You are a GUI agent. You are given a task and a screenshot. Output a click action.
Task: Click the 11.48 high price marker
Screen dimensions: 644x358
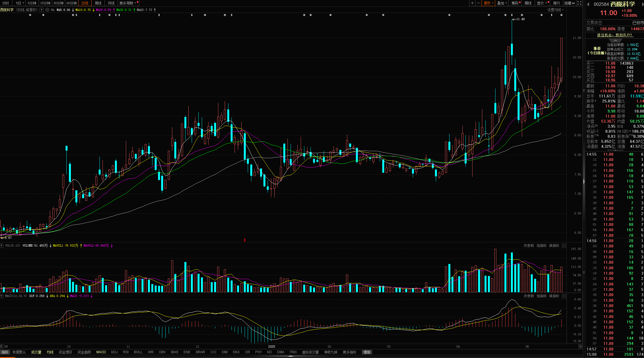click(x=520, y=19)
